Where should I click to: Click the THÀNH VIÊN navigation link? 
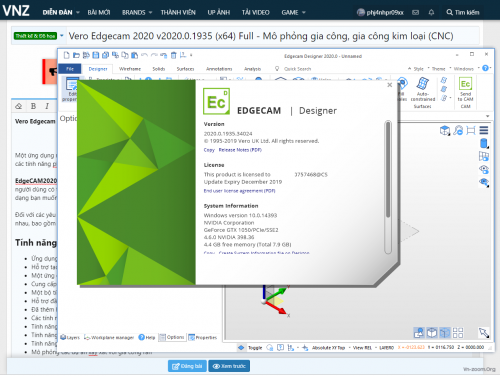tap(178, 12)
